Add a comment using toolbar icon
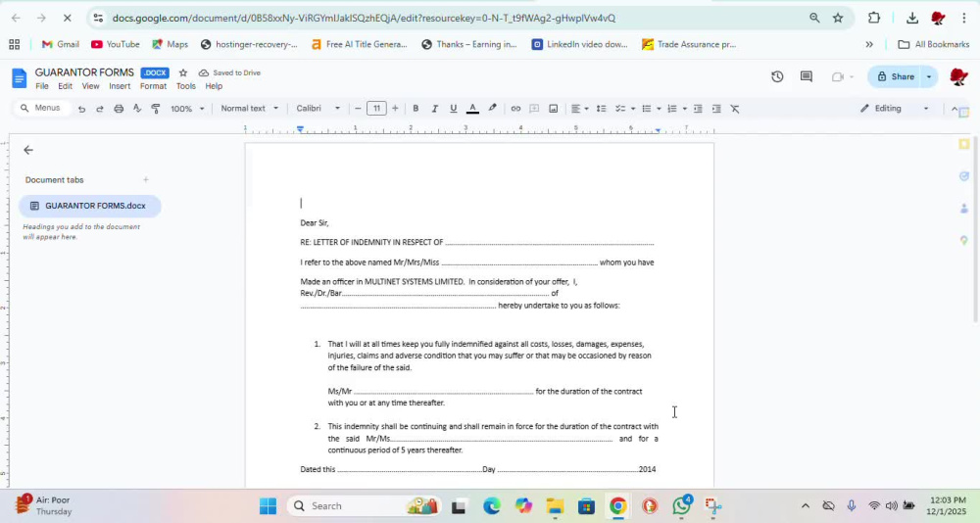 [534, 109]
